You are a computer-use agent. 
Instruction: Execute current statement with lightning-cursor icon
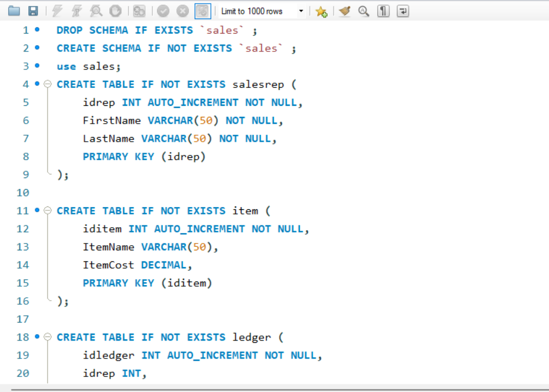(x=77, y=11)
